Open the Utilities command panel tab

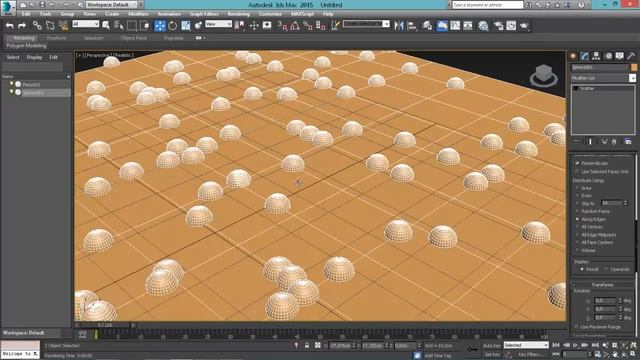click(631, 56)
